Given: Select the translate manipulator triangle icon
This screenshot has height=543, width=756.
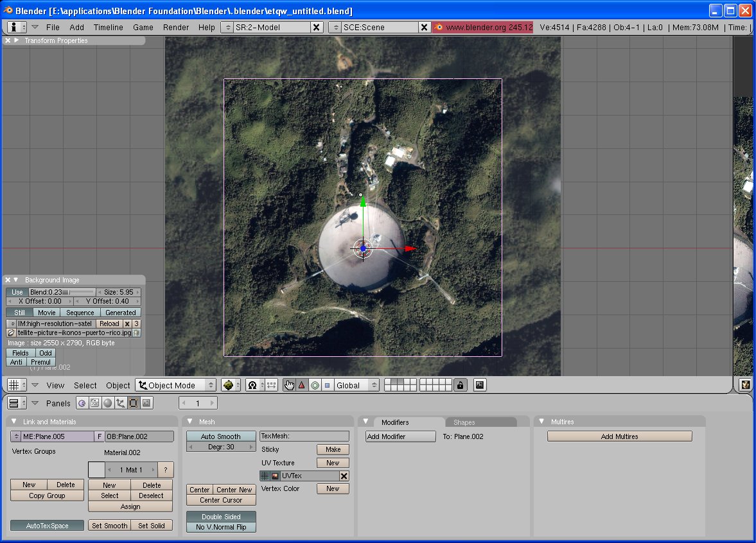Looking at the screenshot, I should tap(302, 385).
